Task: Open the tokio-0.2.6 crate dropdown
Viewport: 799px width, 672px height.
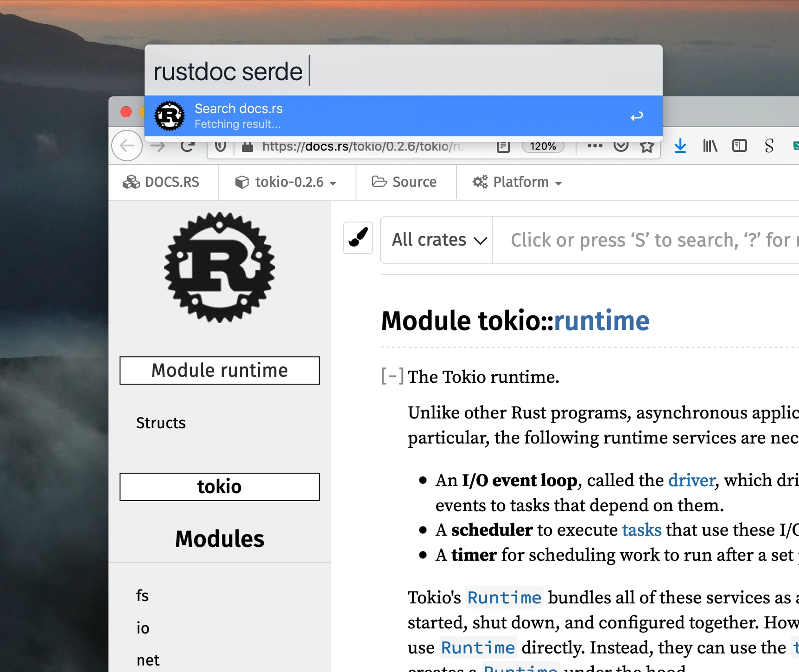Action: click(286, 182)
